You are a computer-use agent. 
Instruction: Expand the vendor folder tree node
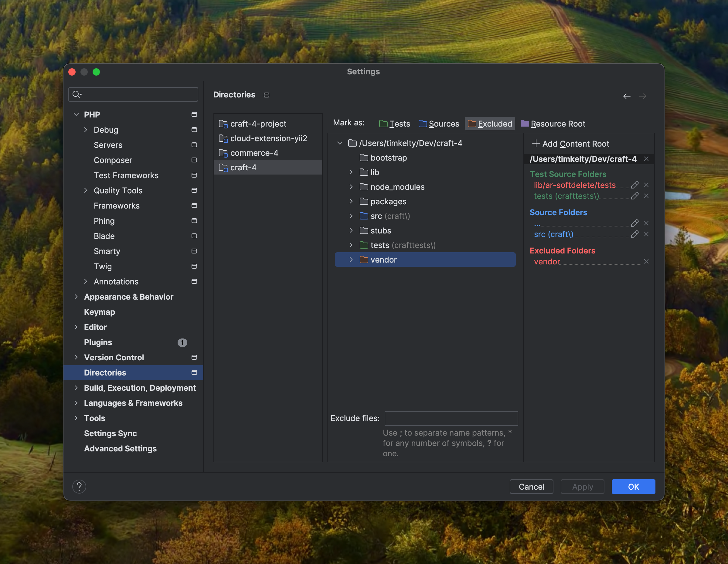click(351, 260)
